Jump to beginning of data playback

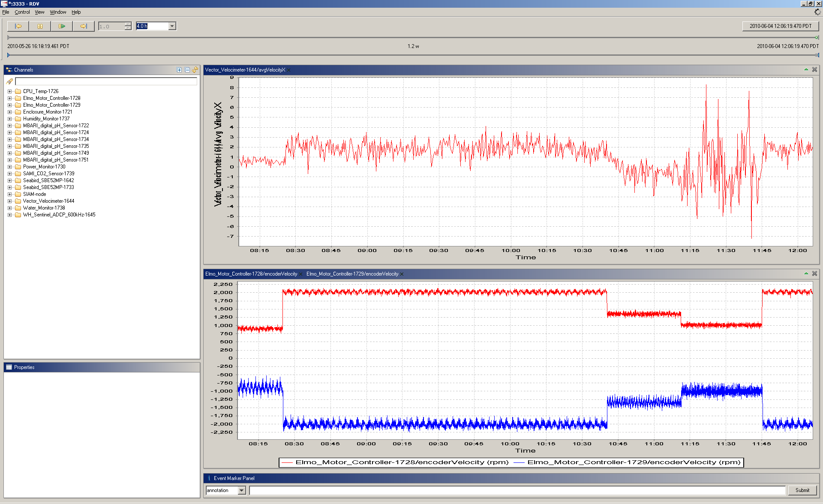pos(18,26)
